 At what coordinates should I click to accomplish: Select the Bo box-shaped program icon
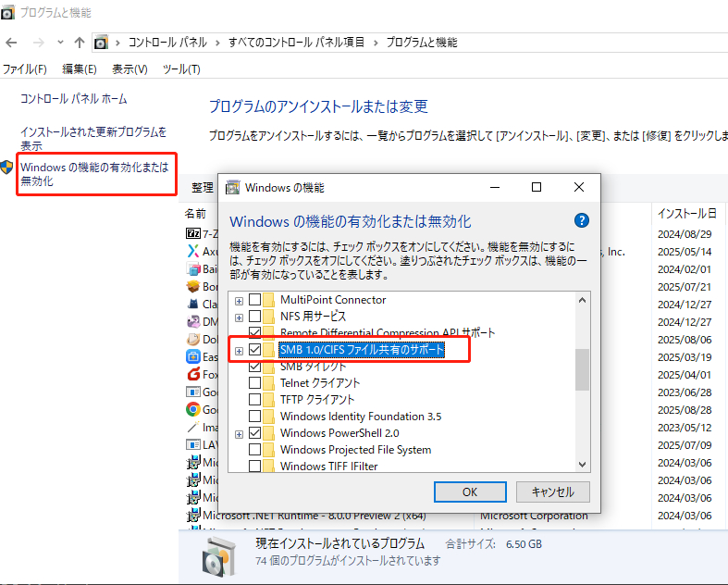coord(193,286)
